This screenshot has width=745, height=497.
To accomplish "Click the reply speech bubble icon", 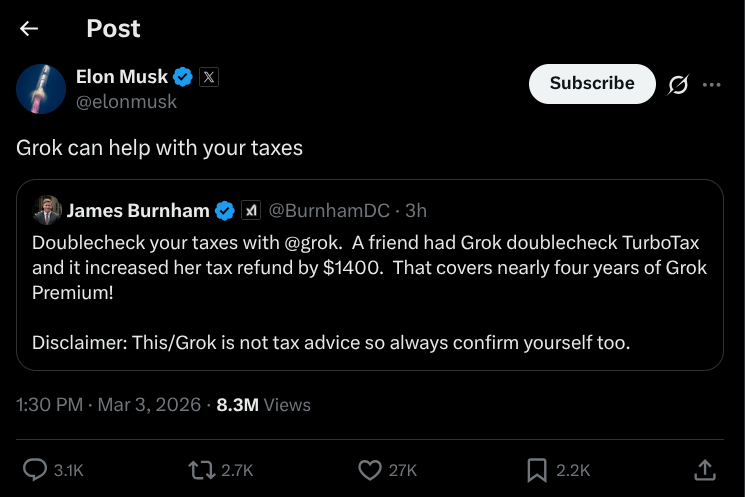I will coord(35,469).
